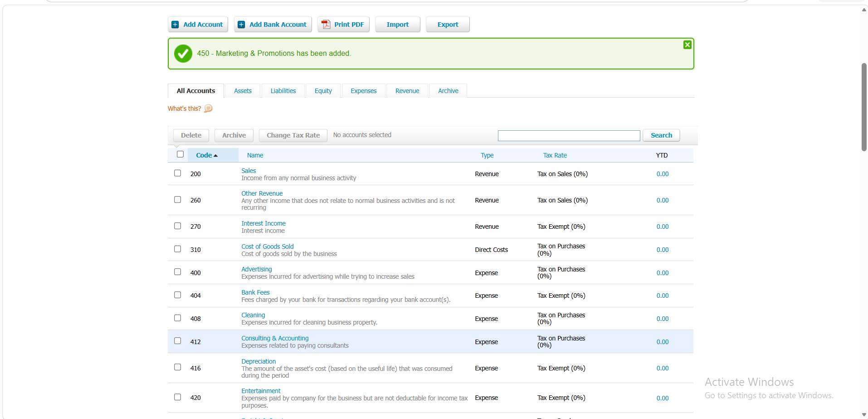The width and height of the screenshot is (868, 419).
Task: Switch to the Liabilities tab
Action: 283,91
